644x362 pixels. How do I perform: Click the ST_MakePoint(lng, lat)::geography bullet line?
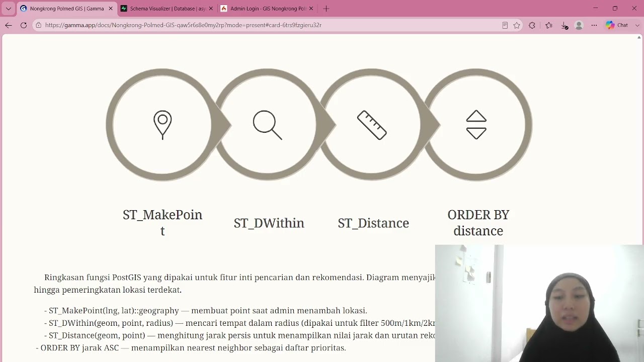[x=206, y=311]
